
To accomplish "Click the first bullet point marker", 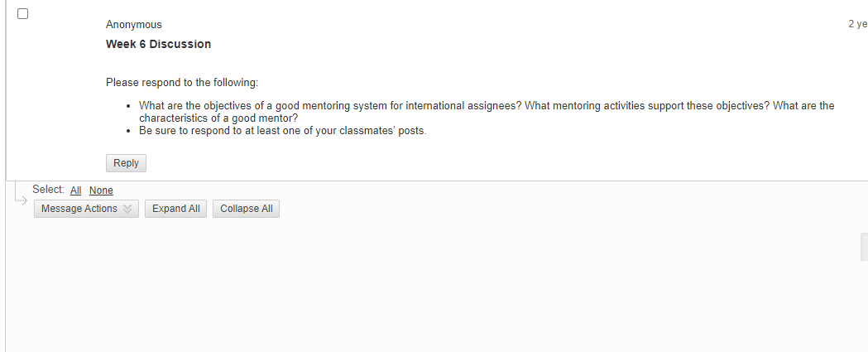I will tap(128, 106).
